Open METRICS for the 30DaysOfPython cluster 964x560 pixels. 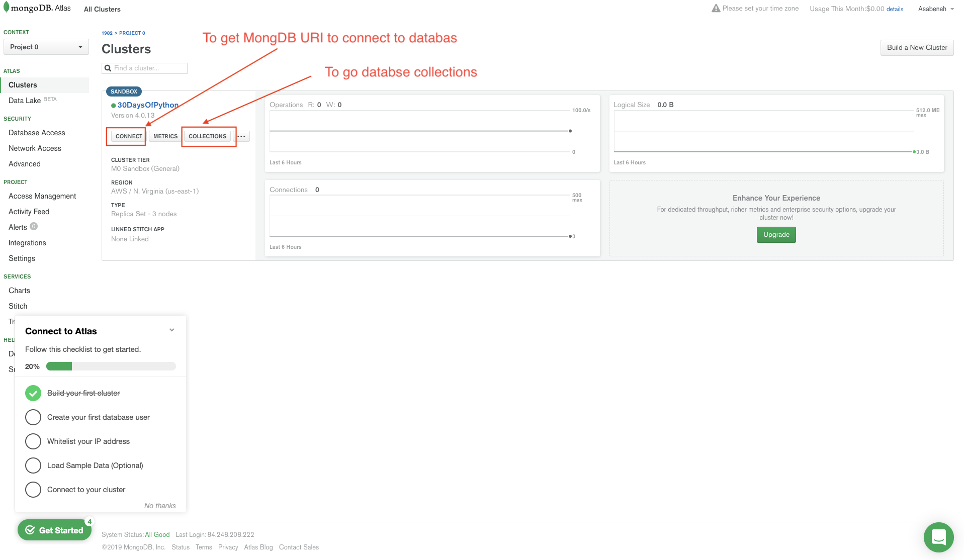pos(164,136)
